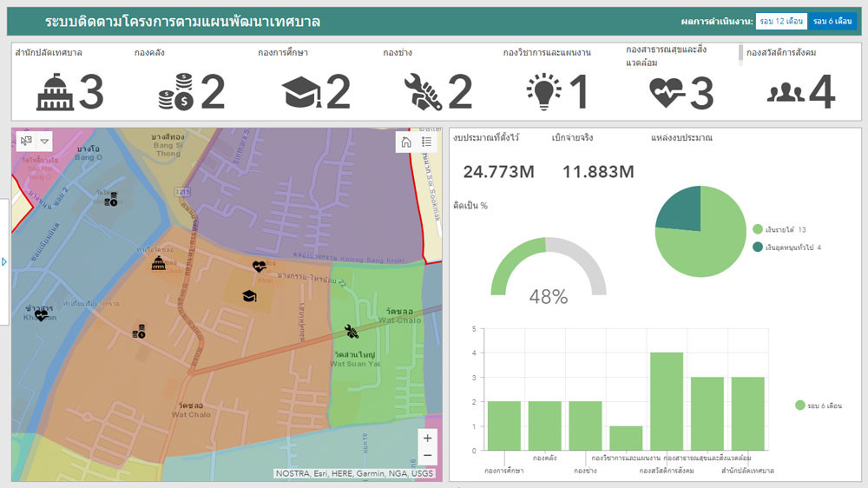Click the government building icon for สำนักปลัดเทศบาล

coord(55,92)
